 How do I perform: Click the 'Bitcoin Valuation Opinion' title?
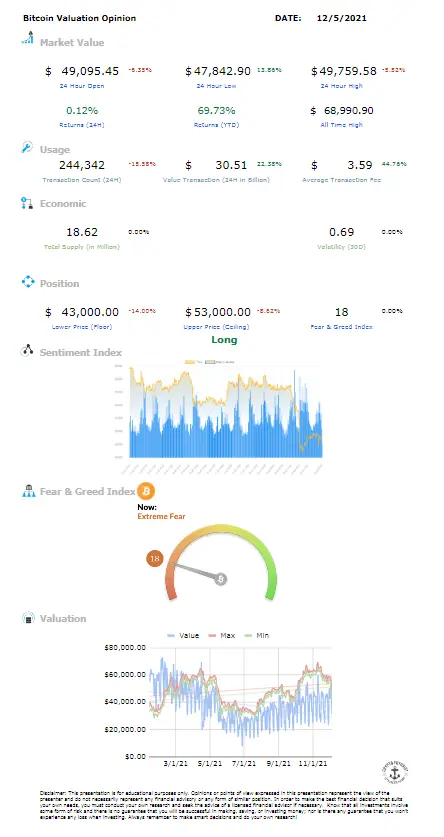click(x=80, y=18)
